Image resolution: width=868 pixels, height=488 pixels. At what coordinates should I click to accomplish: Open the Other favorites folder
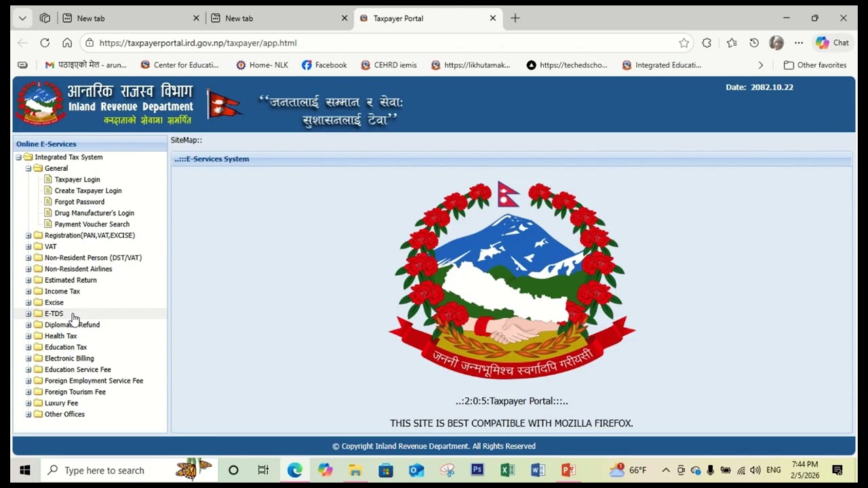tap(815, 65)
